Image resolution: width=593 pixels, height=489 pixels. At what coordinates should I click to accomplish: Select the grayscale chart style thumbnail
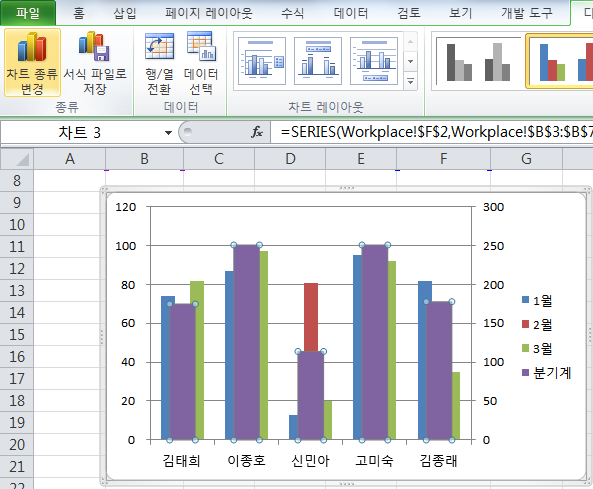pyautogui.click(x=478, y=61)
